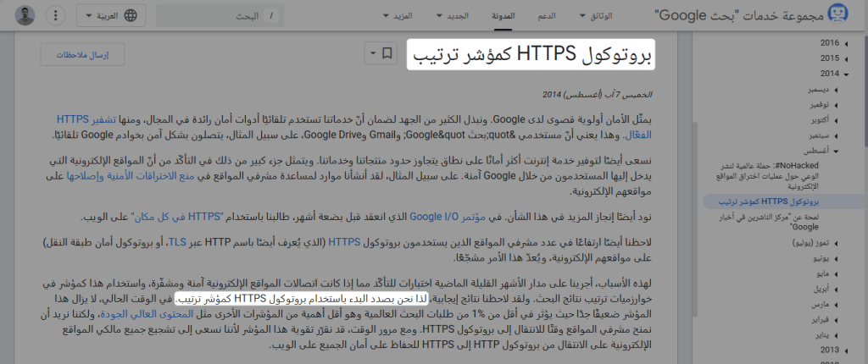Click the article date الخميس 7 آب 2014
This screenshot has height=364, width=868.
[598, 95]
